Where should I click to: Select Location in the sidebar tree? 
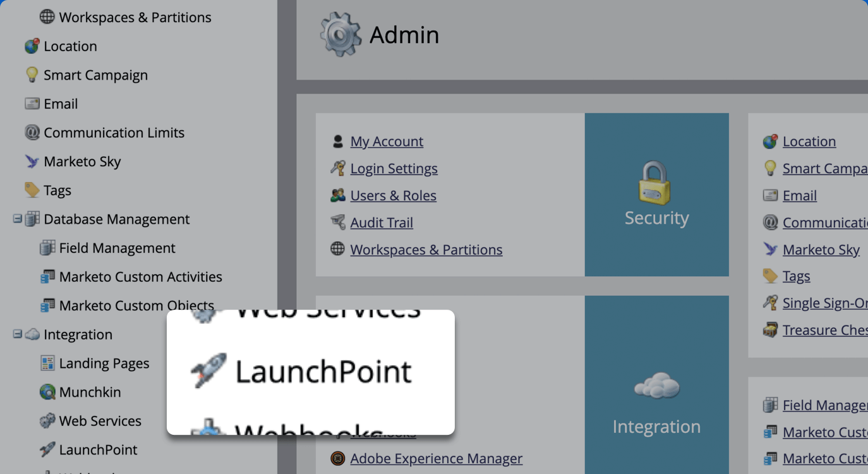70,46
